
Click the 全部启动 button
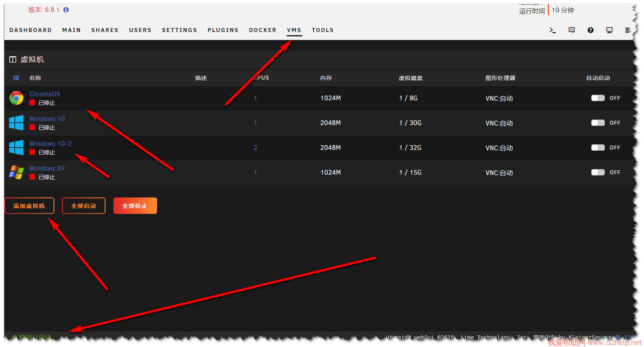[x=83, y=206]
